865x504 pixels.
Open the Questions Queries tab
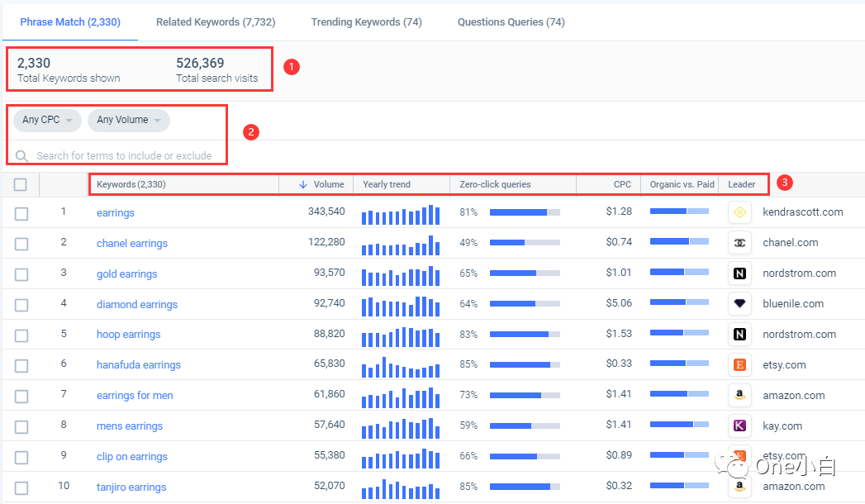510,22
